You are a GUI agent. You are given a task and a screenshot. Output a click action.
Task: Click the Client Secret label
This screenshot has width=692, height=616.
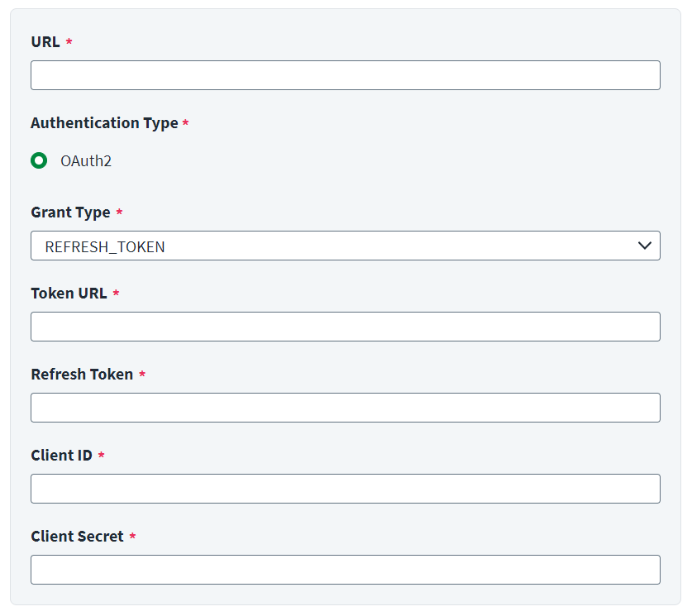click(77, 536)
